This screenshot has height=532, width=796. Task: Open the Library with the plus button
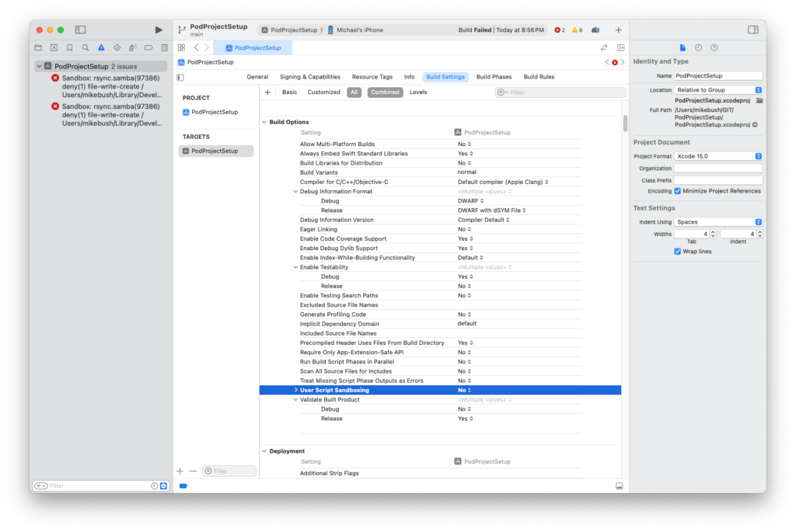click(618, 30)
